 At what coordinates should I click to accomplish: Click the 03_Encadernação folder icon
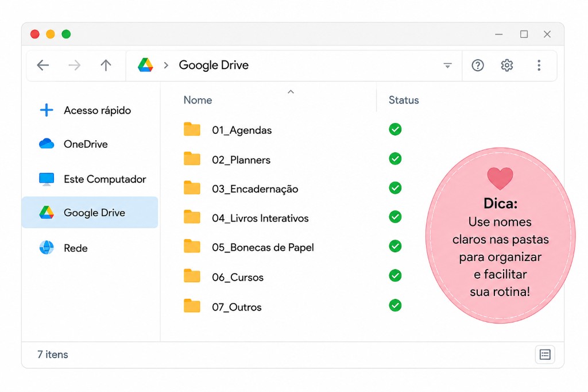point(192,188)
